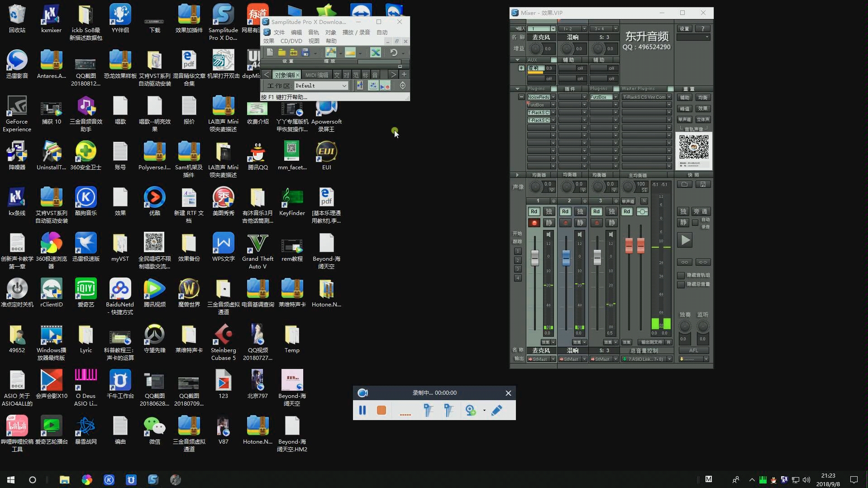Open NoiseRedu plug-in slot dropdown on channel 1
Viewport: 868px width, 488px height.
553,97
